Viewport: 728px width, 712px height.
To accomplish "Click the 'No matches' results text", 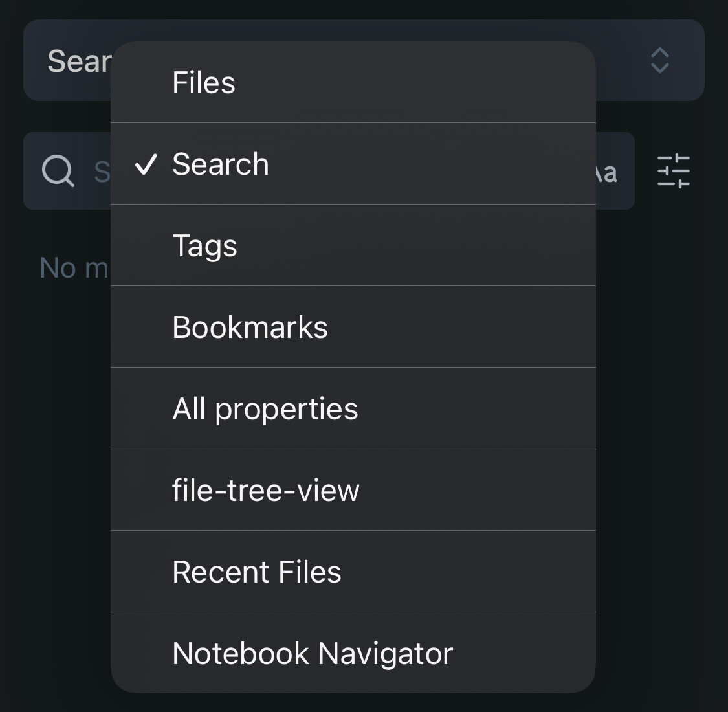I will click(x=74, y=268).
